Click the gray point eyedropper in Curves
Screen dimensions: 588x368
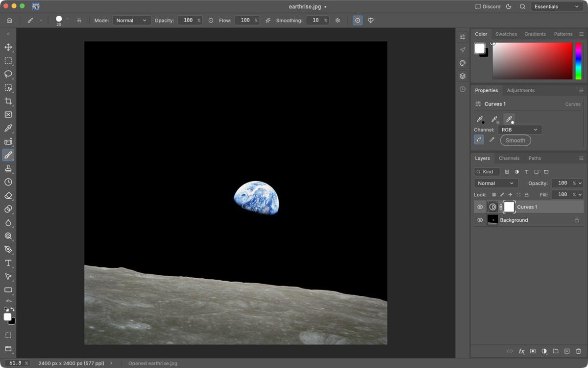tap(495, 119)
